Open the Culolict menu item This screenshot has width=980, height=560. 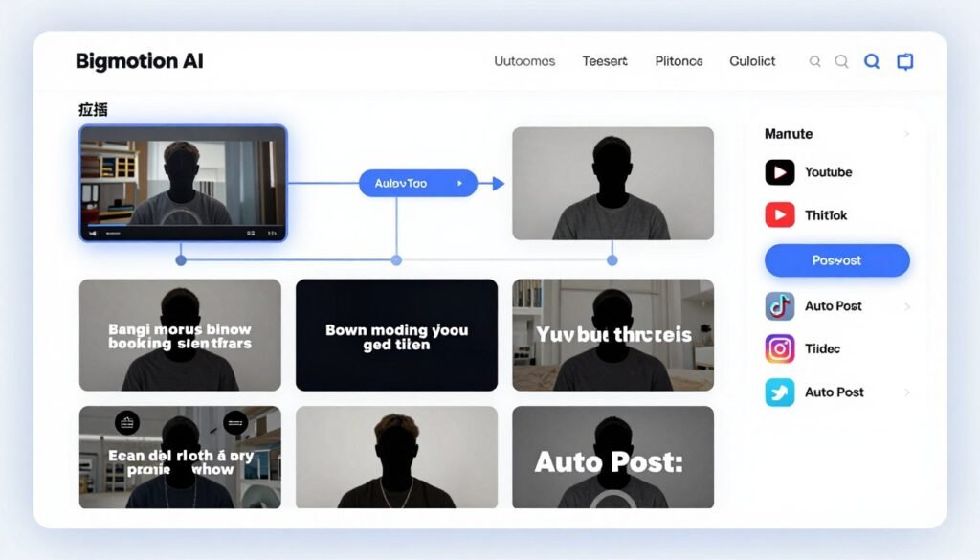tap(752, 61)
